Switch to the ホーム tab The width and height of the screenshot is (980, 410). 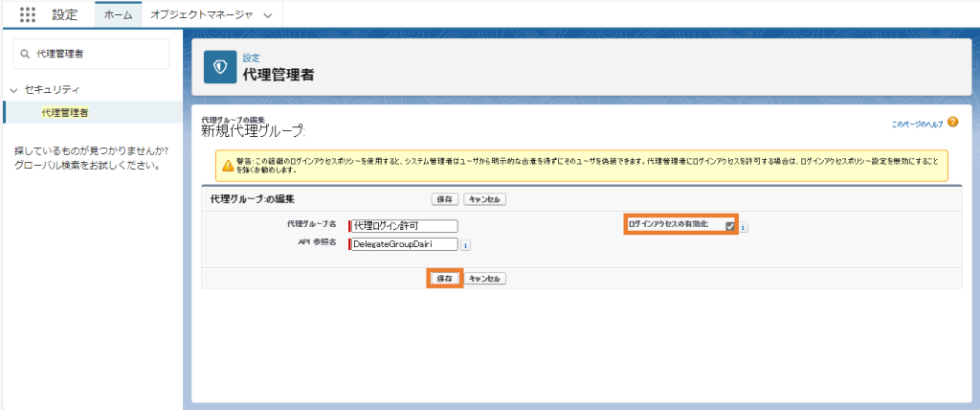point(118,15)
